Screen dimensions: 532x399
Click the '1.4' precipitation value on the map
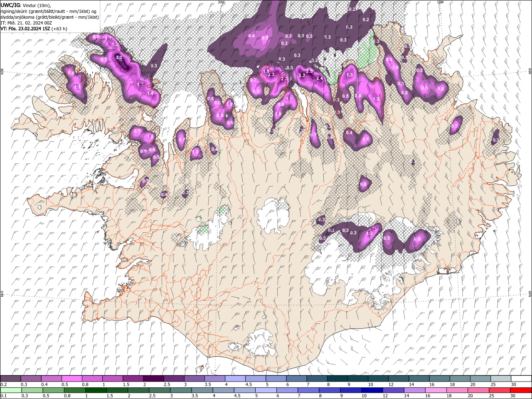coord(150,94)
